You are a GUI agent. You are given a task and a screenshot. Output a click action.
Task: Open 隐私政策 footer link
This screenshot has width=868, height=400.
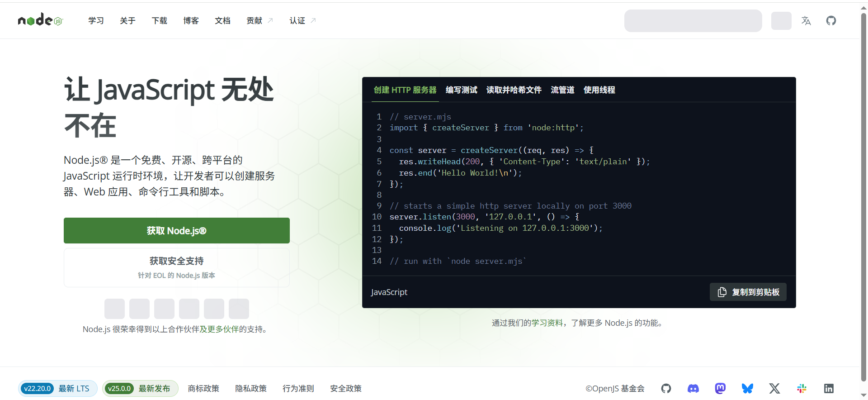(x=251, y=389)
